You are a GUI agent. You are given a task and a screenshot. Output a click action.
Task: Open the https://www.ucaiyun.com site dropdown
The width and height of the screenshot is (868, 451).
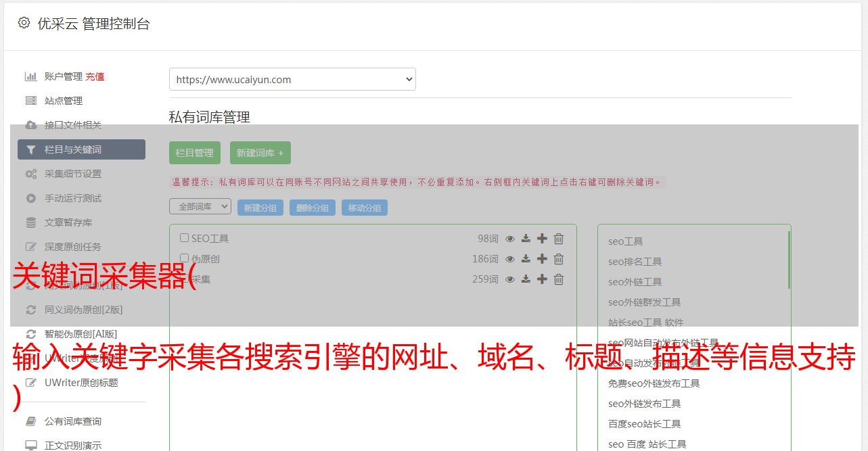tap(292, 79)
